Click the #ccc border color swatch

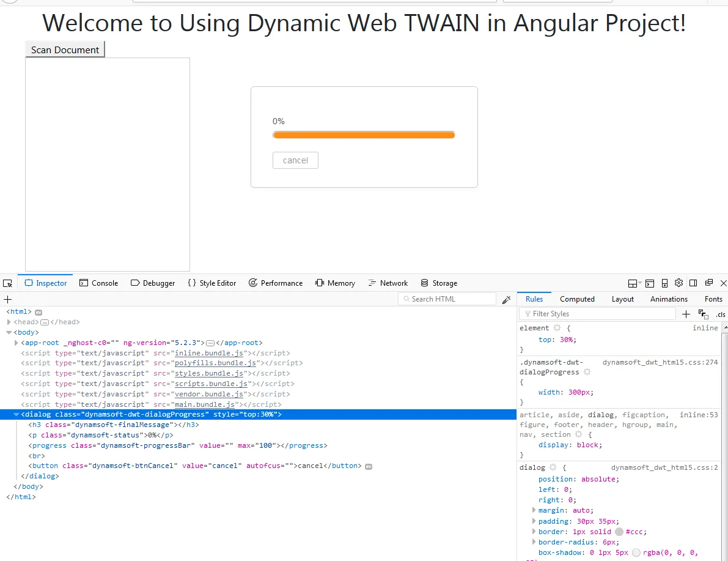click(619, 532)
